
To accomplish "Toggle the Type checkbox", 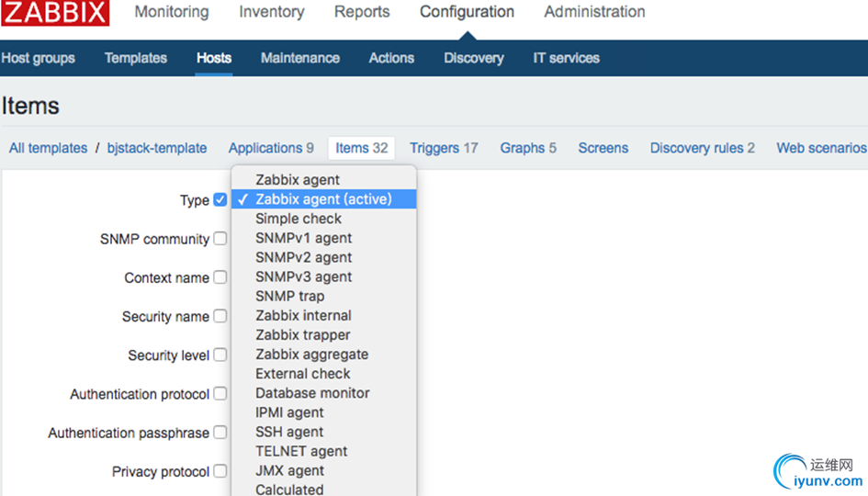I will pyautogui.click(x=220, y=199).
